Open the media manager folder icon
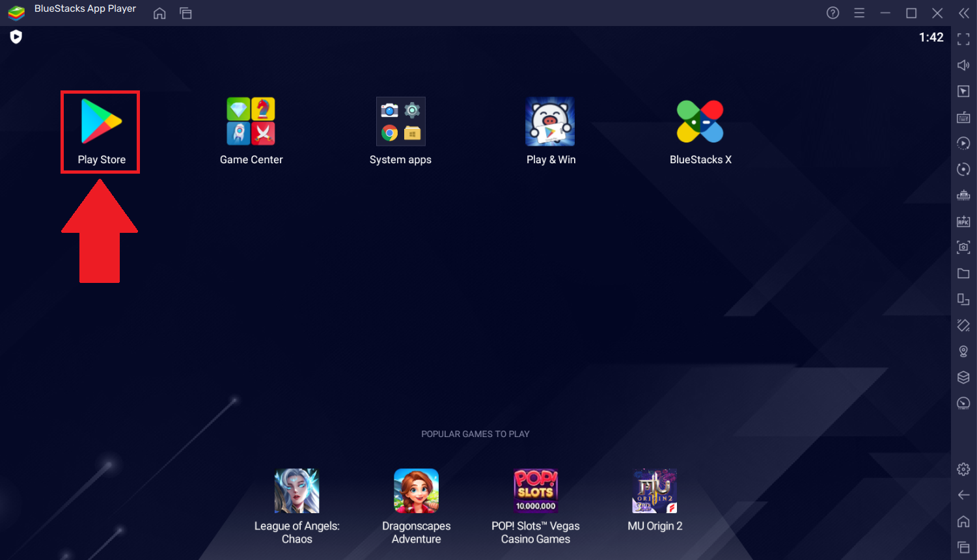This screenshot has height=560, width=977. tap(963, 273)
